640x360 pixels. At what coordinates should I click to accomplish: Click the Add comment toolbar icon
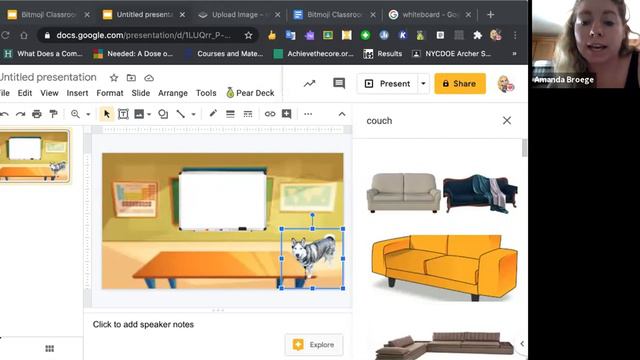287,114
